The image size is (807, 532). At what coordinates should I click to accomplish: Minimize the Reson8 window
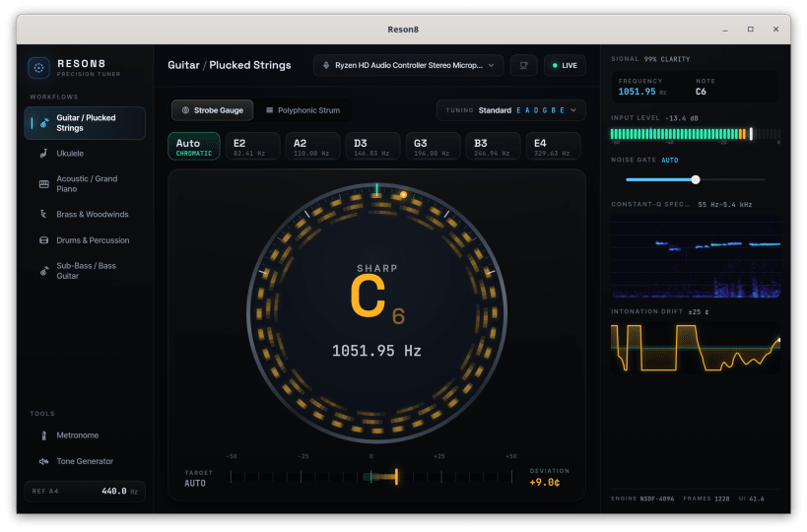tap(725, 30)
